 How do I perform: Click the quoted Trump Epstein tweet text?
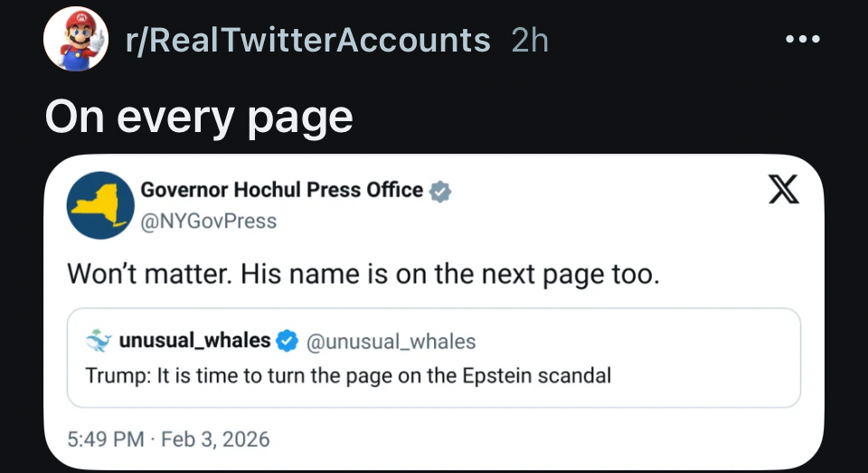(x=348, y=374)
